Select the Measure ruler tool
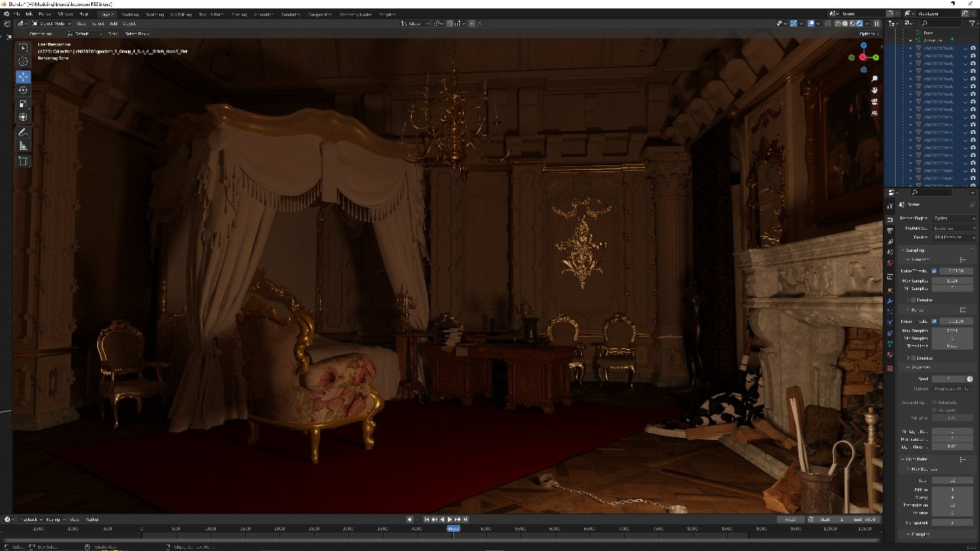The width and height of the screenshot is (980, 551). click(x=23, y=146)
